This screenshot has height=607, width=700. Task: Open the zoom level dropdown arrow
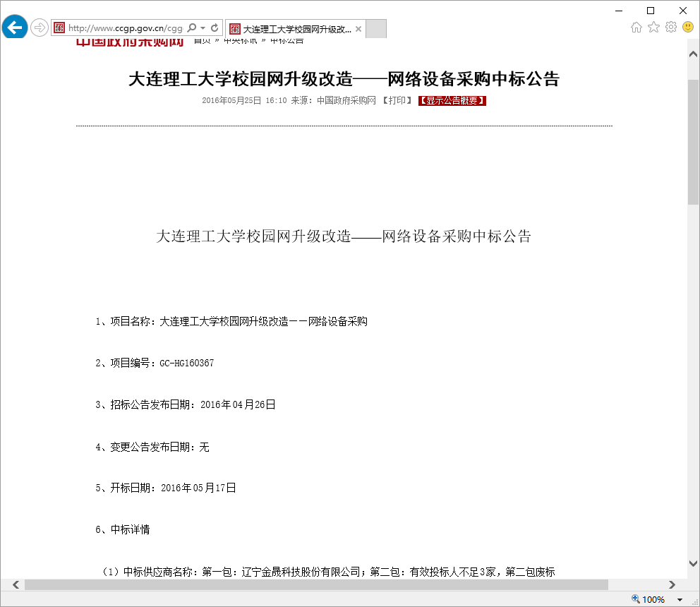pos(680,599)
